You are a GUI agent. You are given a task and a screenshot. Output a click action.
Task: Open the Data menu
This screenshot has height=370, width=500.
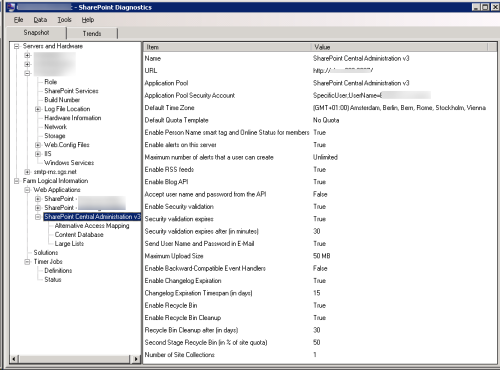[x=40, y=20]
